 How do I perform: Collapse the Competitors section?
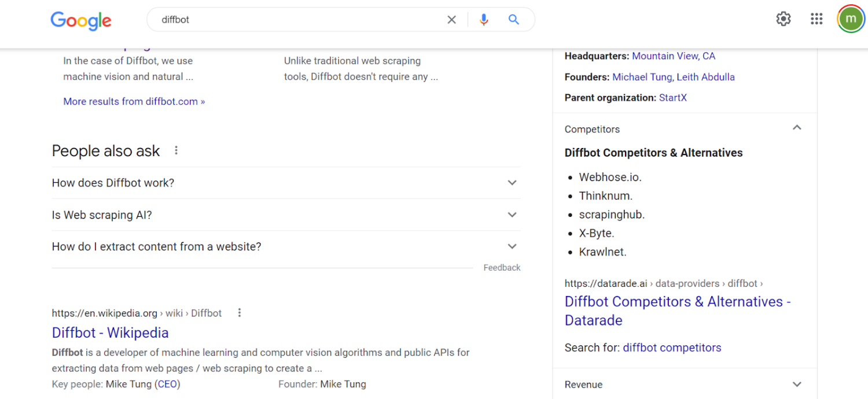point(797,128)
